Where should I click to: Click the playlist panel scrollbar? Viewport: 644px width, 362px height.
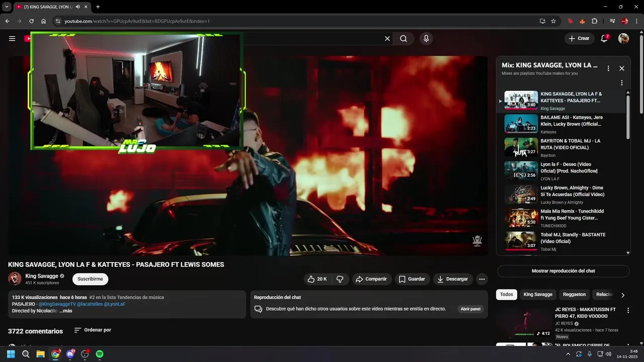628,117
